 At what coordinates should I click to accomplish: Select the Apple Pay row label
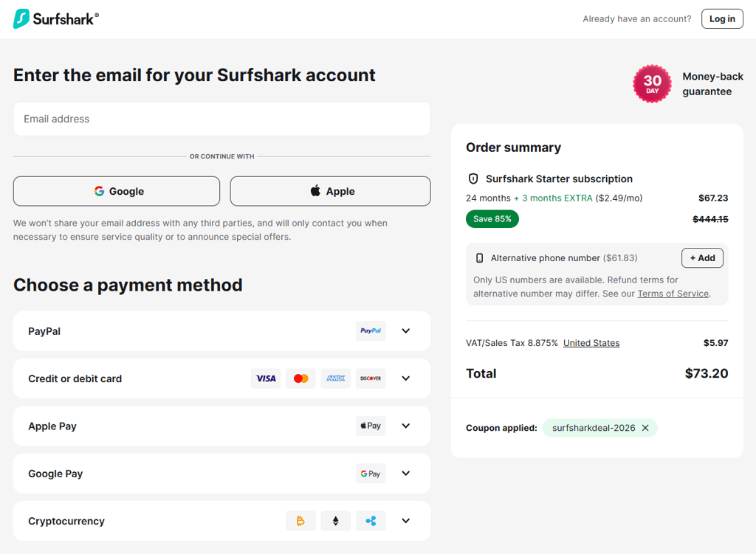[52, 426]
